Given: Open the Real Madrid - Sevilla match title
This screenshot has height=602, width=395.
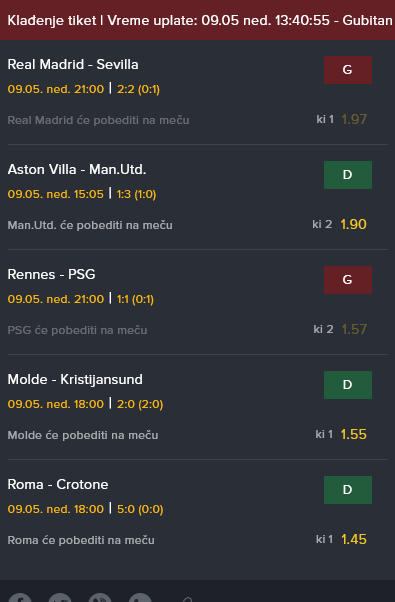Looking at the screenshot, I should [73, 64].
